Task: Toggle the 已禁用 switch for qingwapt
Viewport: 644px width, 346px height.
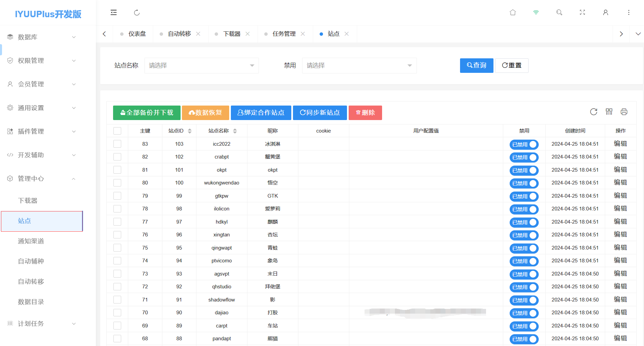Action: (x=524, y=248)
